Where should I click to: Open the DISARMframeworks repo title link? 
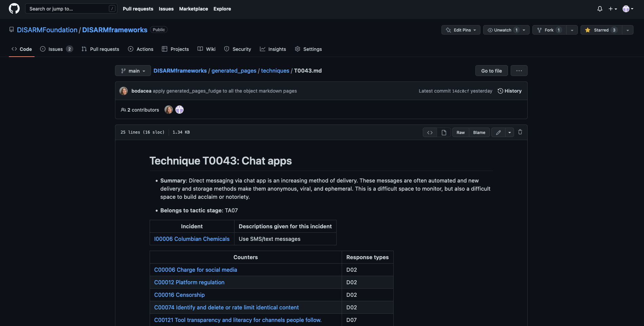point(115,30)
